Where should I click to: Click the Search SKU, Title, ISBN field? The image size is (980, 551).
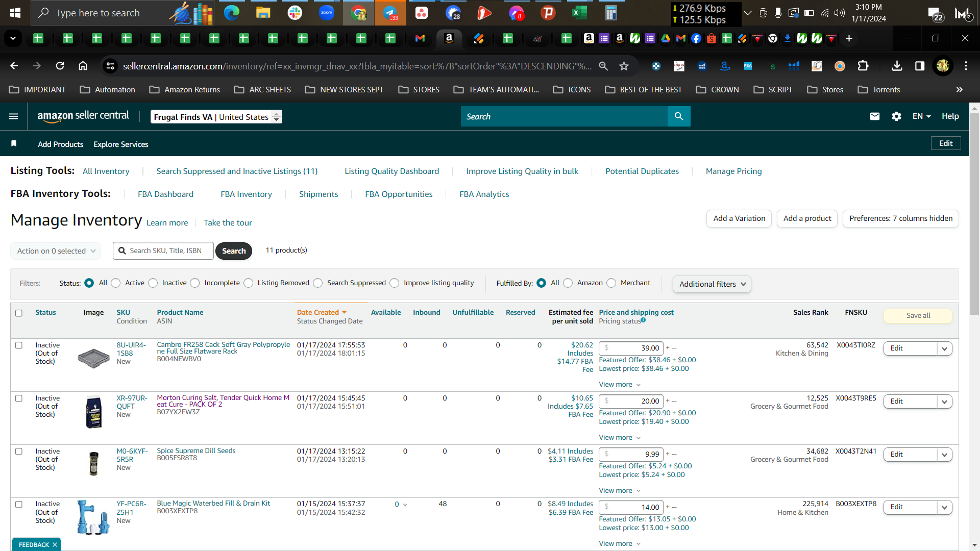(x=163, y=251)
